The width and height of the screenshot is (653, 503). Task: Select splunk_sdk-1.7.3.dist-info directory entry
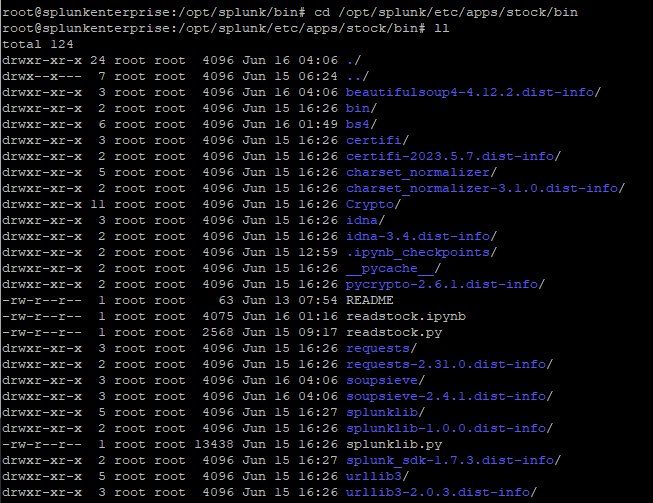pos(453,461)
